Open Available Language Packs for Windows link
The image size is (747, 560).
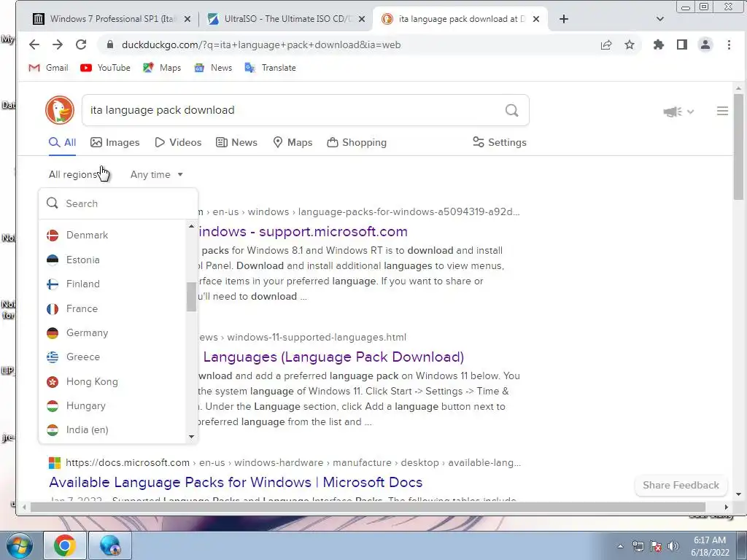[x=236, y=483]
